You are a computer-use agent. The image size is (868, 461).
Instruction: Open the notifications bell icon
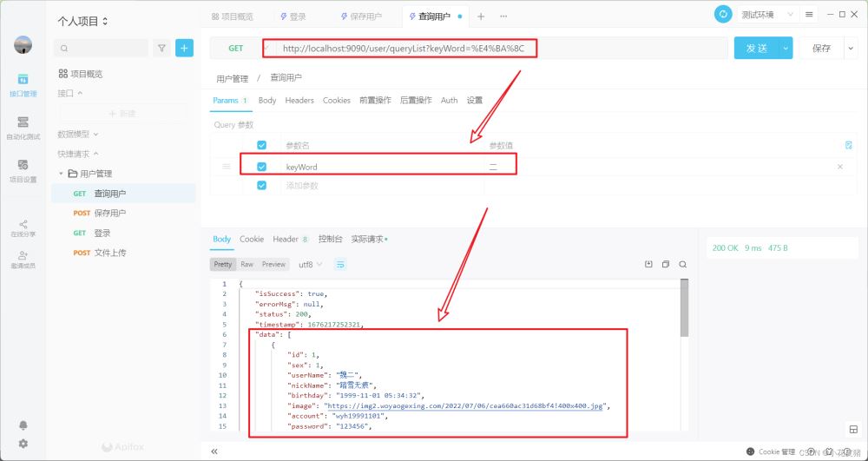(23, 425)
